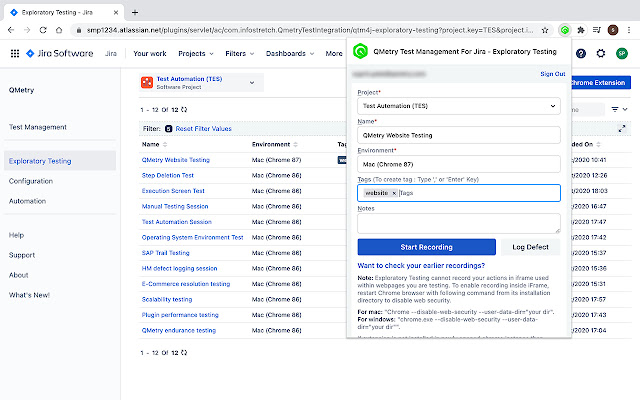Screen dimensions: 640x400
Task: Click the Notes text area
Action: 459,223
